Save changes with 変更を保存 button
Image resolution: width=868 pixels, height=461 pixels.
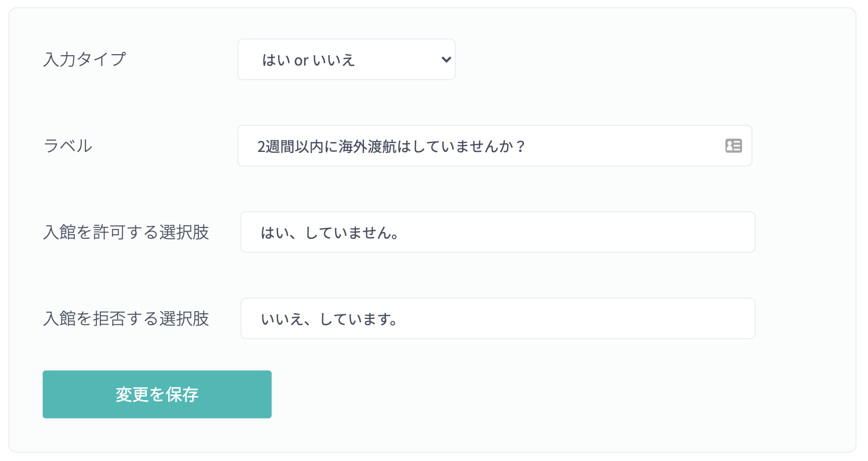click(157, 394)
